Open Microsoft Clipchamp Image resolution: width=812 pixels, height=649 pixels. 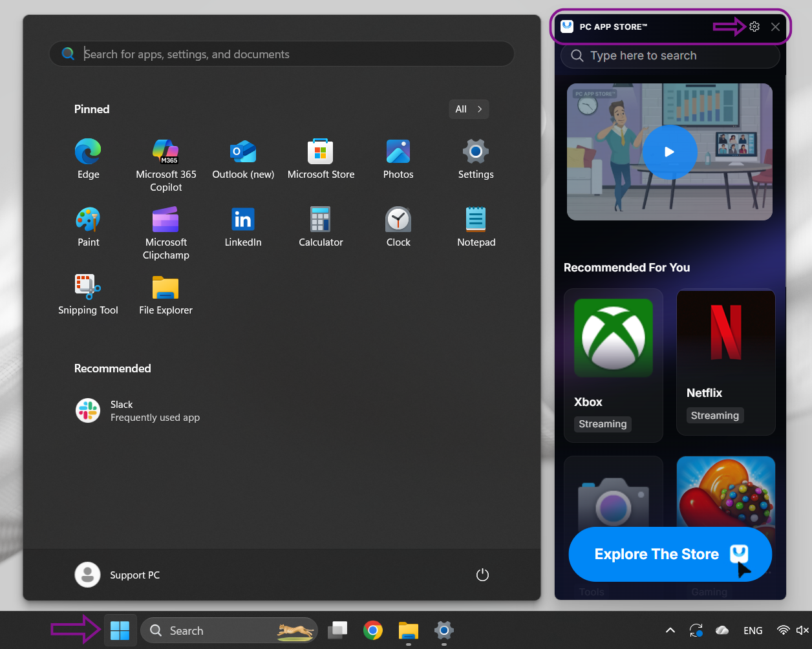(166, 233)
